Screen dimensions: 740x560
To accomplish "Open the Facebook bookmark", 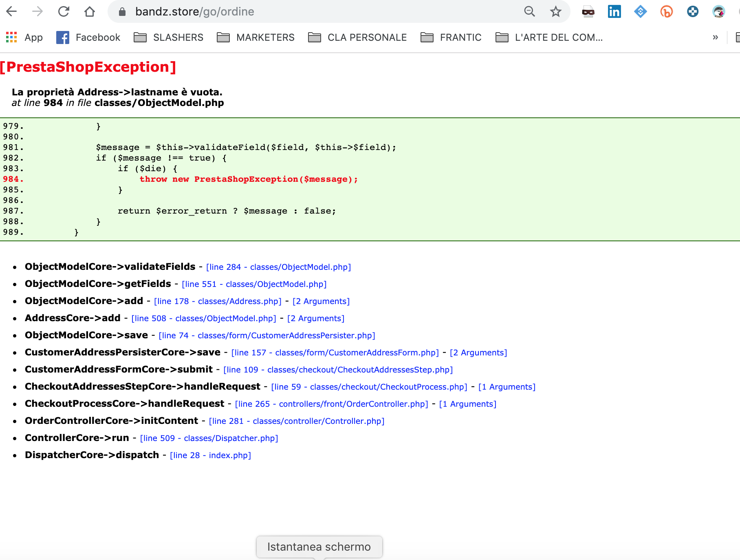I will (x=88, y=37).
